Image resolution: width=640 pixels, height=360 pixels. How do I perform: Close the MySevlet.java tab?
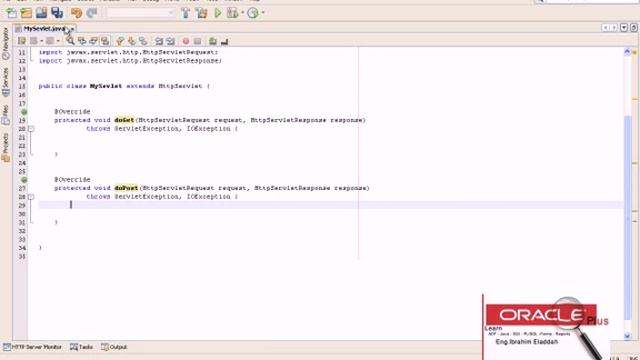coord(72,29)
